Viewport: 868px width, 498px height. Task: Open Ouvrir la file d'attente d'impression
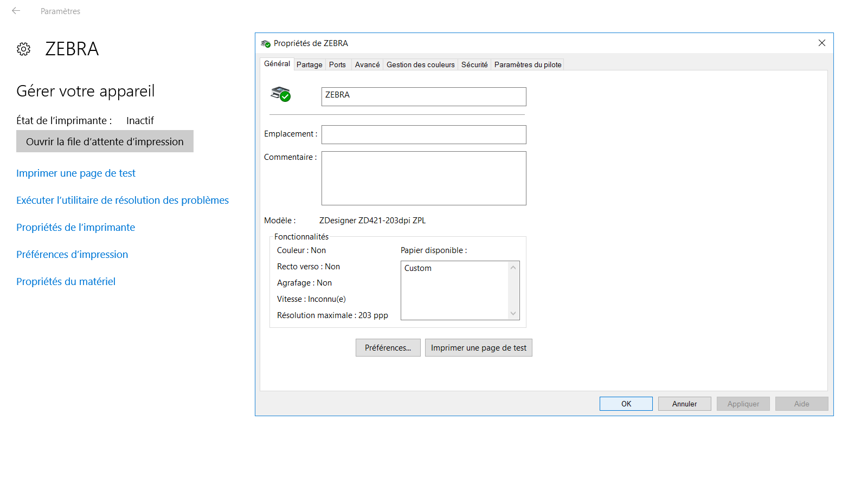click(x=105, y=141)
